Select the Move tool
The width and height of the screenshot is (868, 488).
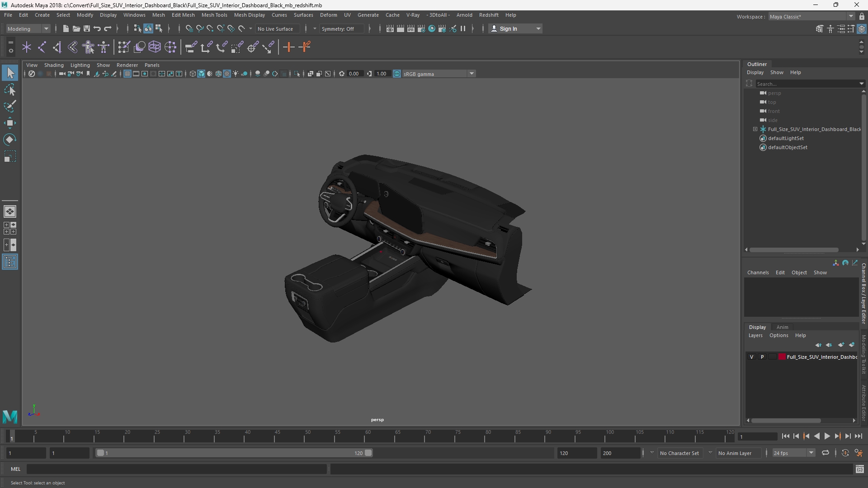click(x=10, y=123)
